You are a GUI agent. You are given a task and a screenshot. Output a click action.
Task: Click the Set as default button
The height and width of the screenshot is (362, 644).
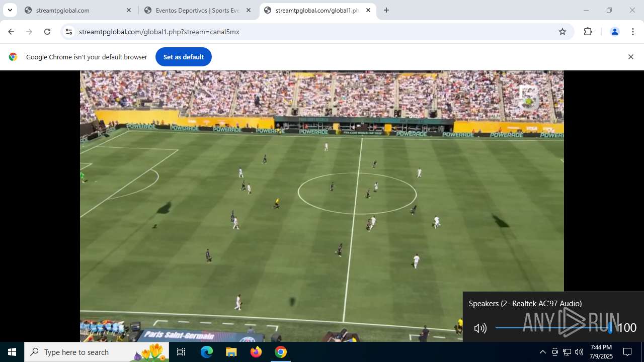point(184,57)
